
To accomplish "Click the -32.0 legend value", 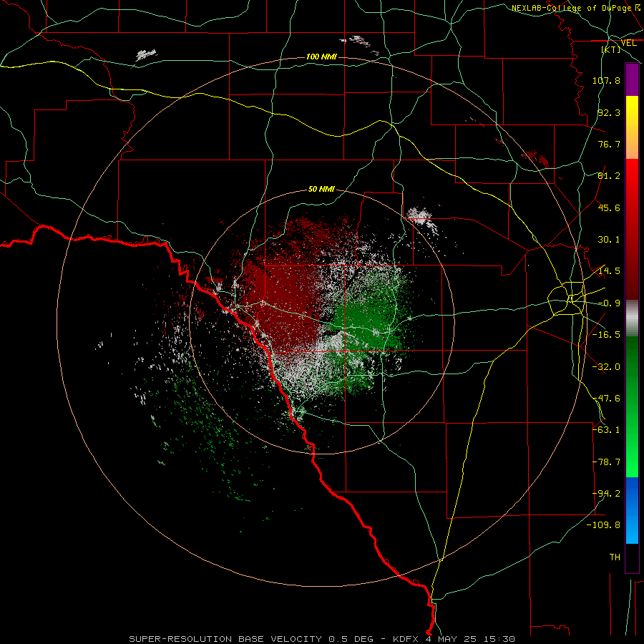I will coord(606,367).
